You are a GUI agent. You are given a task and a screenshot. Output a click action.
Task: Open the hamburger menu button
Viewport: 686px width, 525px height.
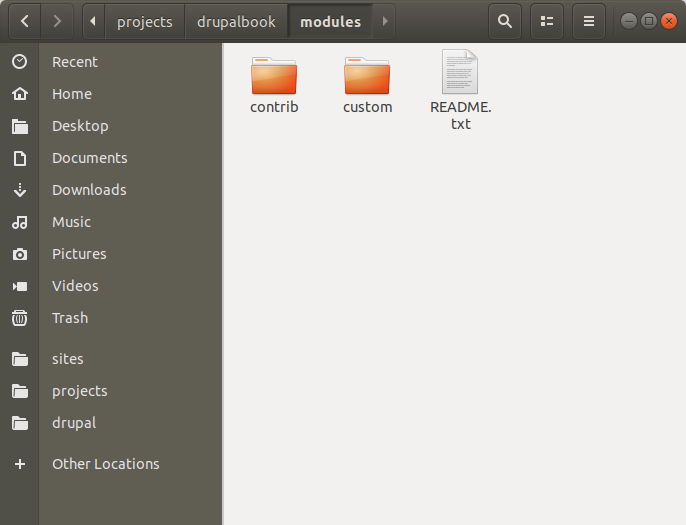coord(589,21)
